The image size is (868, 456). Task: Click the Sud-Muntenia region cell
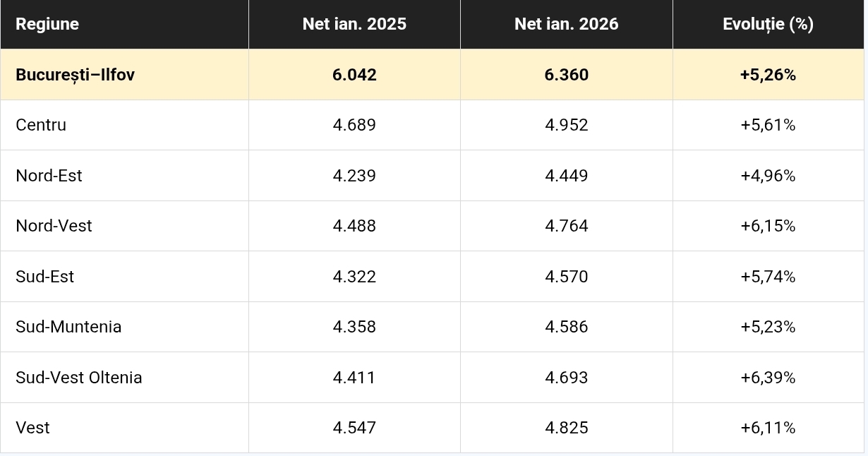point(68,327)
